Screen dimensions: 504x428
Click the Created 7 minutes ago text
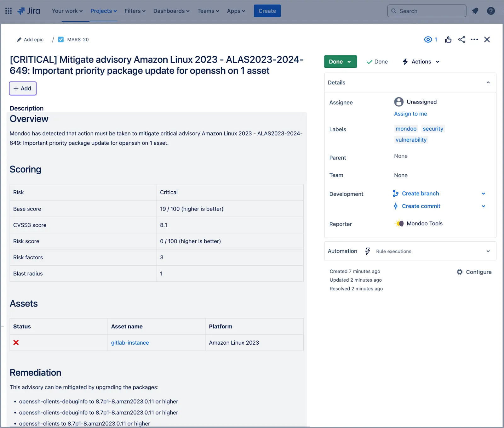(x=355, y=271)
